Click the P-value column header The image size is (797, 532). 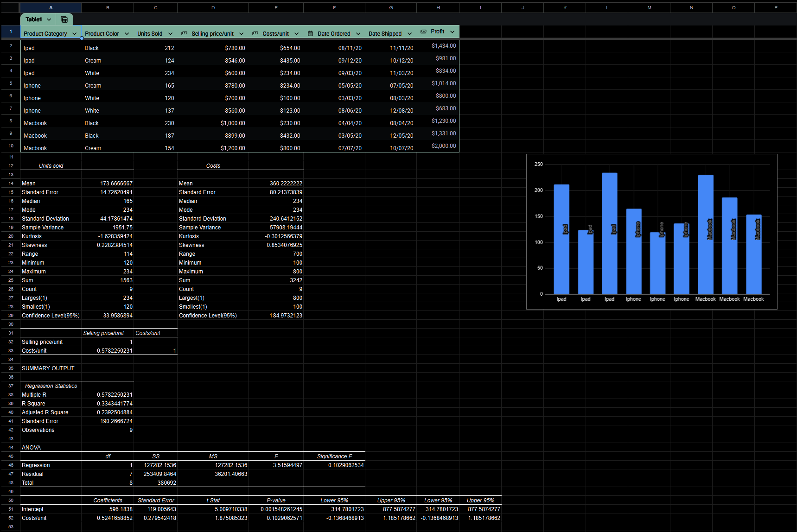(276, 500)
